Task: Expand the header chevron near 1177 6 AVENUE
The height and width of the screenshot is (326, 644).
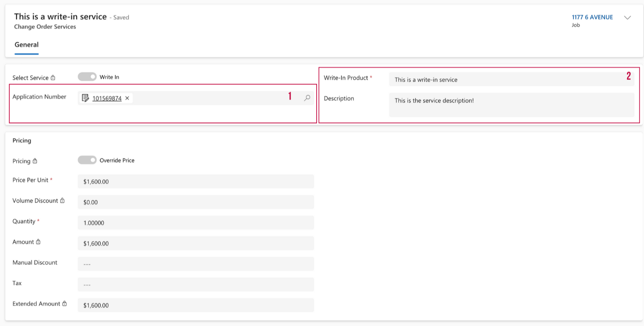Action: tap(627, 18)
